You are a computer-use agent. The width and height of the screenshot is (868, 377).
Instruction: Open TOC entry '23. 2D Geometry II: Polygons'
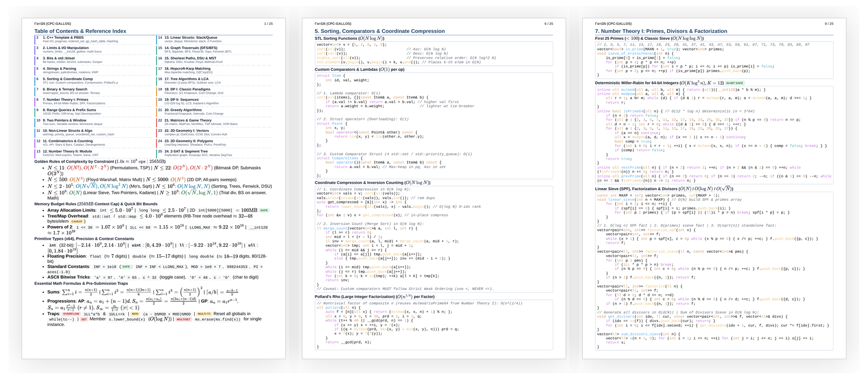(x=189, y=141)
